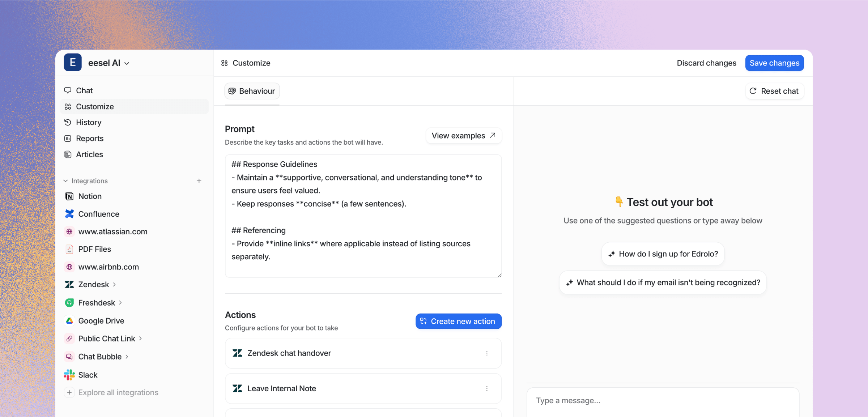Click Zendesk logo in chat handover row
Viewport: 868px width, 417px height.
point(237,353)
